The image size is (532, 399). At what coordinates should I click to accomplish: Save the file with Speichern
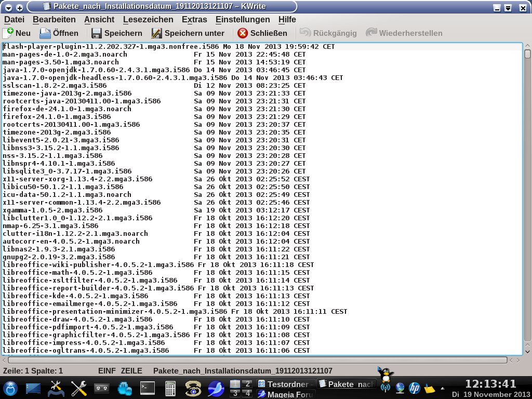click(x=117, y=33)
